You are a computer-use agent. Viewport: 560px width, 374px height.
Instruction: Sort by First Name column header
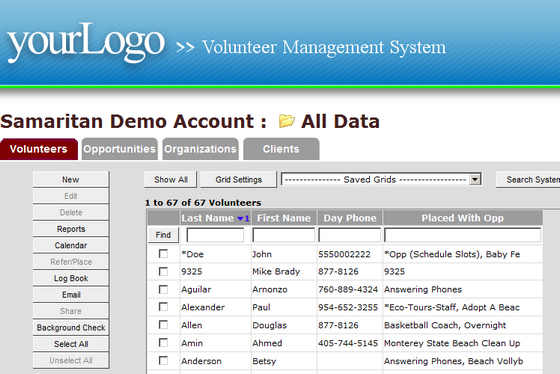point(284,218)
